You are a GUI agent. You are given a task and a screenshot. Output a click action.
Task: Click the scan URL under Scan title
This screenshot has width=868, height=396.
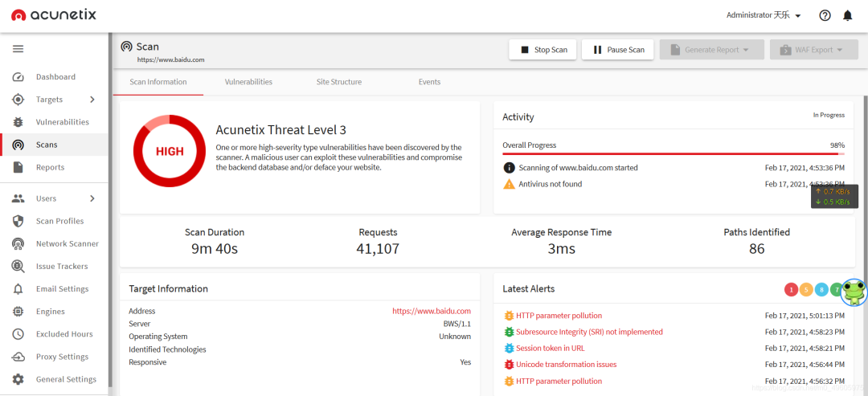point(171,59)
